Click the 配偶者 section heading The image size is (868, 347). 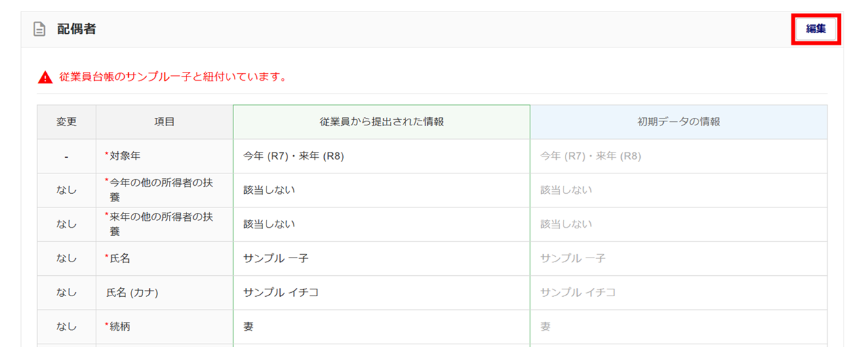76,29
